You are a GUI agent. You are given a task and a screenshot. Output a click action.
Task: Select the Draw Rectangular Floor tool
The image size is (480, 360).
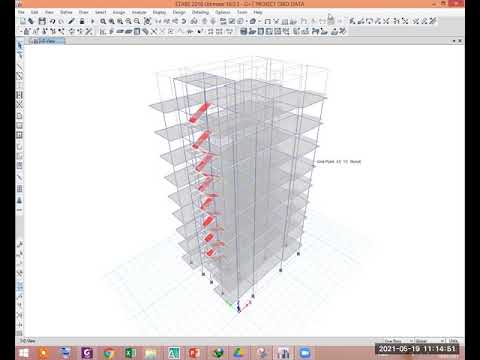(20, 126)
